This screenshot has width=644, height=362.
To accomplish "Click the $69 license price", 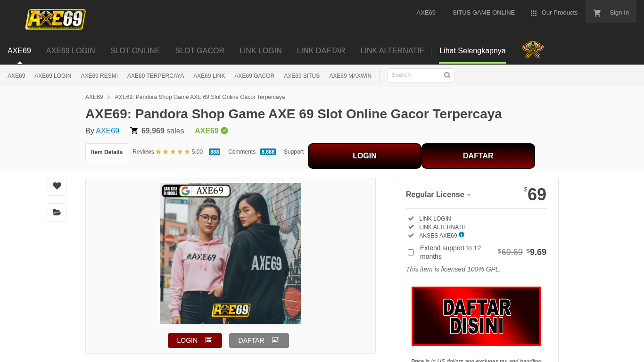I will click(535, 194).
